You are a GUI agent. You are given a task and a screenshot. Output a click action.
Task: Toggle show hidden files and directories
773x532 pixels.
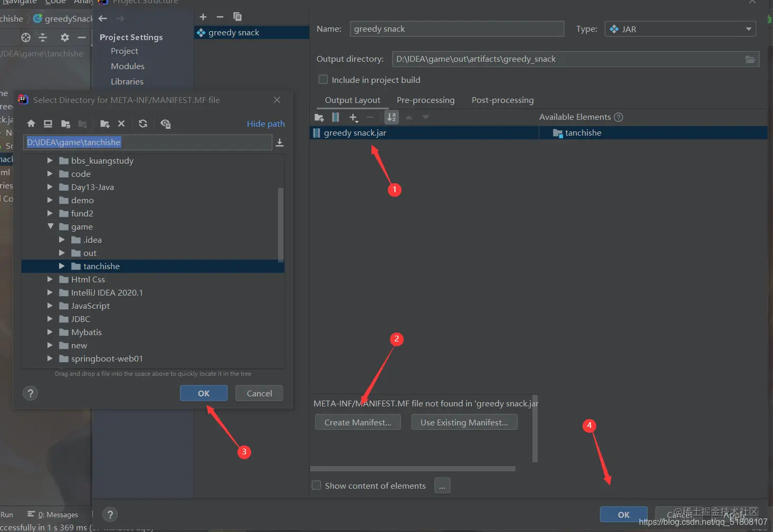coord(165,123)
